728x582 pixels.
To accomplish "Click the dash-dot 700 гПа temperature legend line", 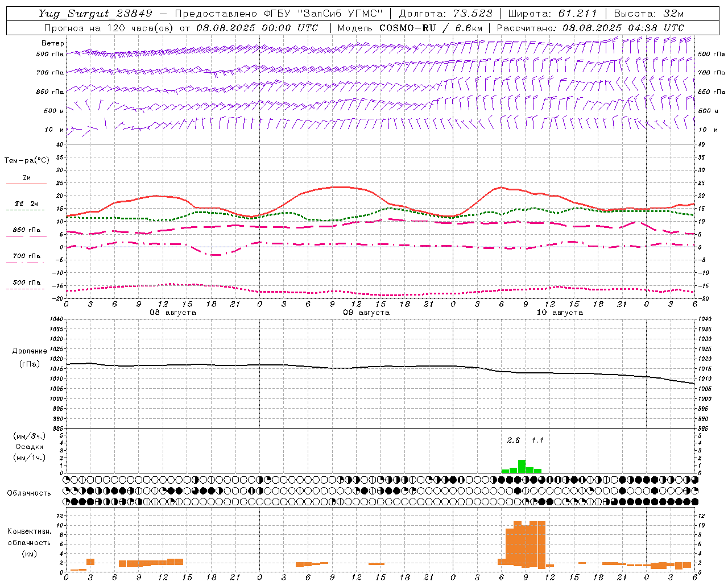I will 26,263.
